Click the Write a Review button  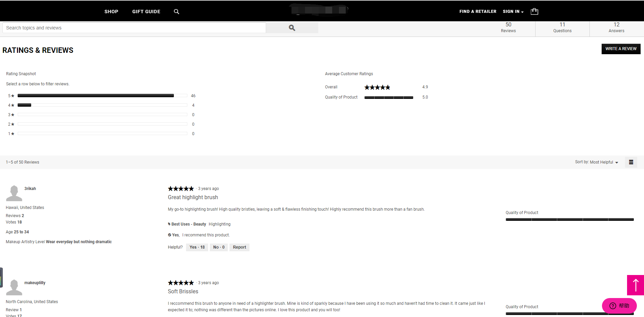pos(621,49)
